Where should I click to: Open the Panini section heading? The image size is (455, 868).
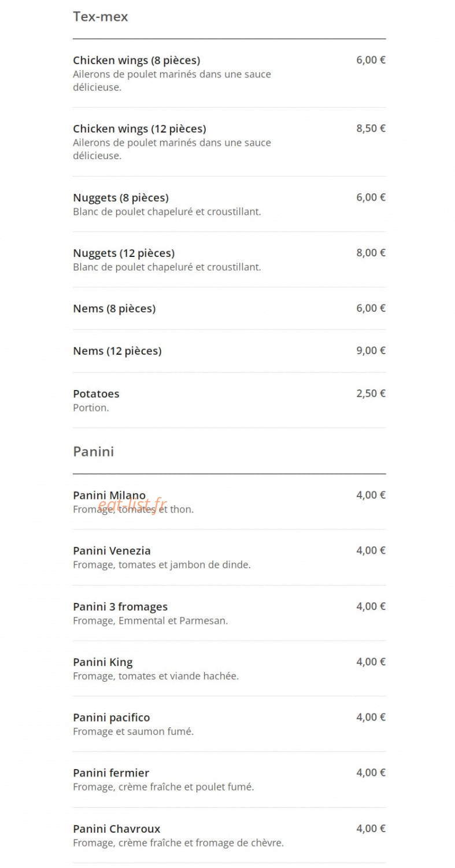[x=93, y=451]
